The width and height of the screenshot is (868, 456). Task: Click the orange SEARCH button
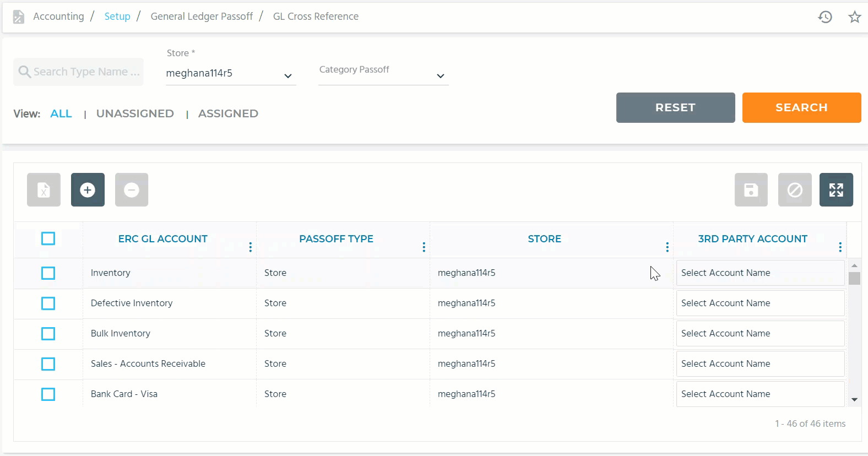tap(801, 107)
